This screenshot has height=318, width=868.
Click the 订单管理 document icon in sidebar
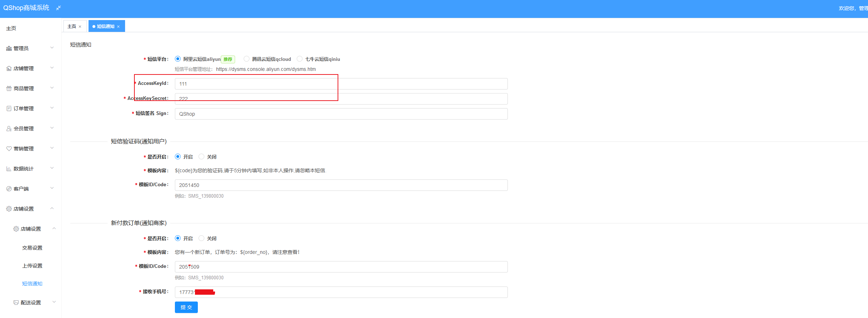pyautogui.click(x=9, y=109)
